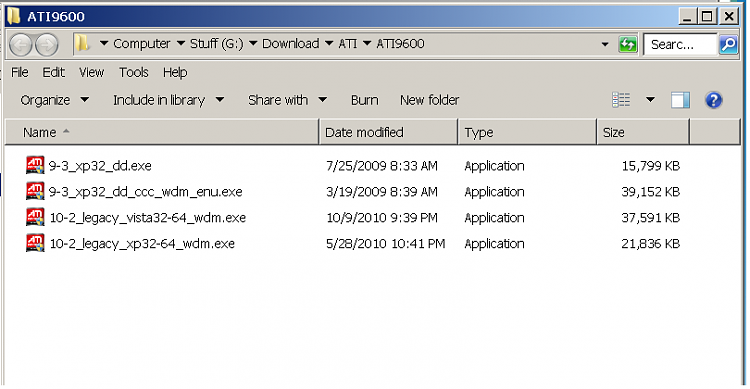Select file name 10-2_legacy_vista32-64_wdm.exe
The width and height of the screenshot is (750, 389).
pos(148,217)
